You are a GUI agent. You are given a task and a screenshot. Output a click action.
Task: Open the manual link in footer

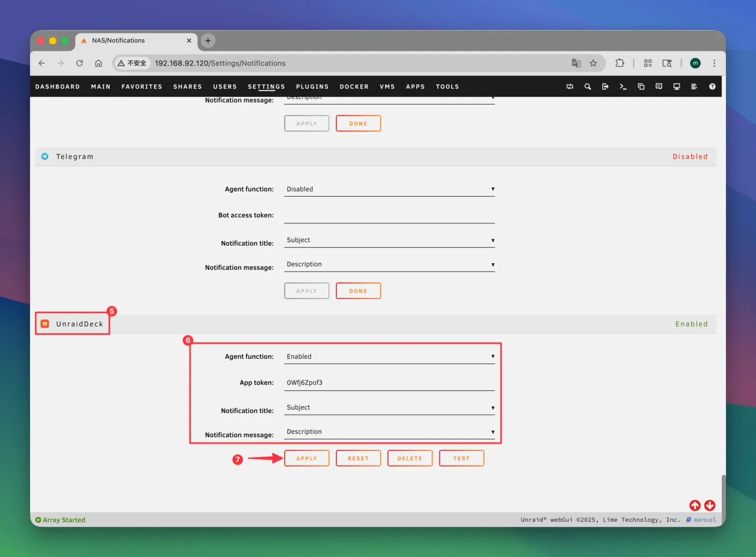pos(705,520)
